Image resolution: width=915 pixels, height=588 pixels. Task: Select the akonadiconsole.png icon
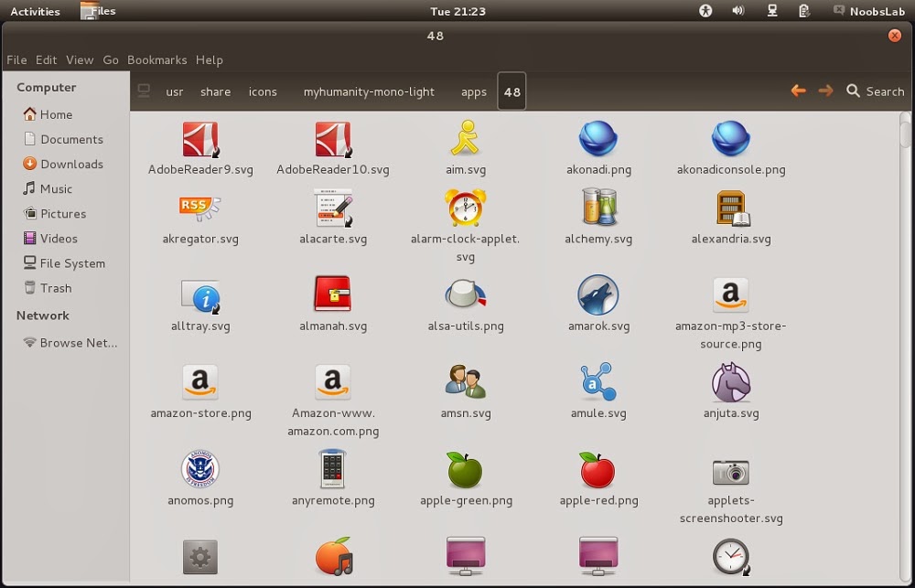(x=730, y=139)
